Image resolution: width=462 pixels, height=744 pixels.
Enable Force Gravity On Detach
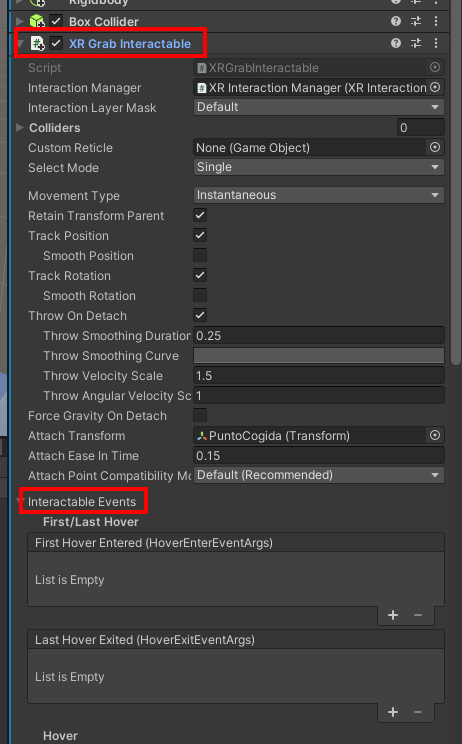200,415
